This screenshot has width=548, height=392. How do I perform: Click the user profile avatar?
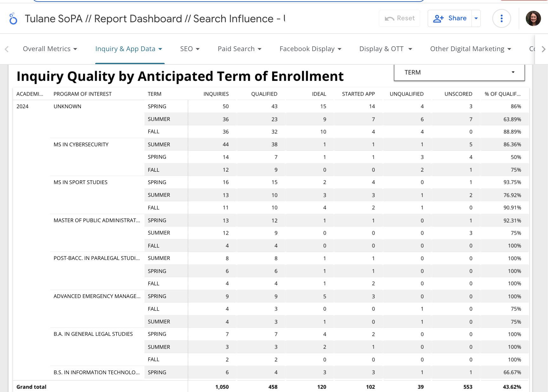tap(533, 18)
